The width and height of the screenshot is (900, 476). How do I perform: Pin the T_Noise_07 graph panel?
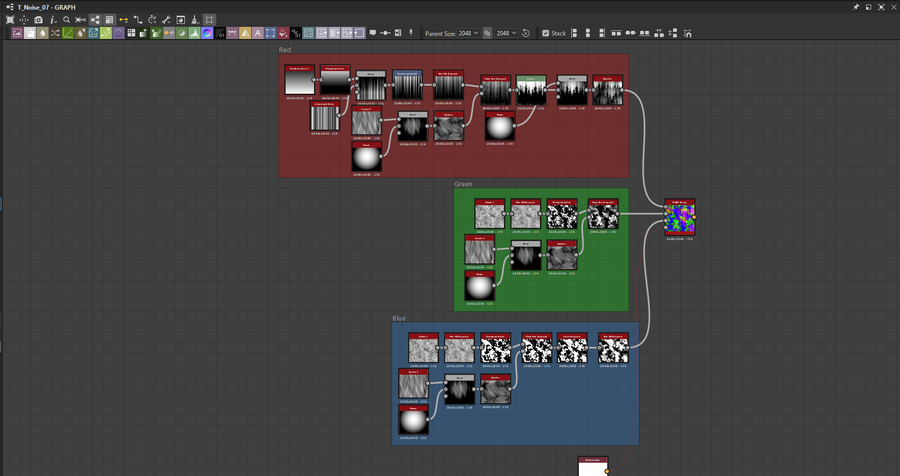point(855,6)
